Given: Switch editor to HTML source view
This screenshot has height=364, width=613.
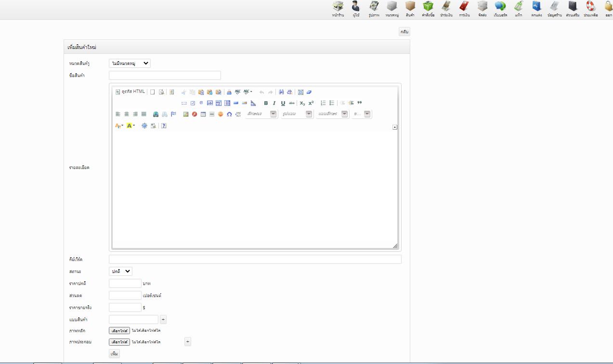Looking at the screenshot, I should click(x=130, y=92).
